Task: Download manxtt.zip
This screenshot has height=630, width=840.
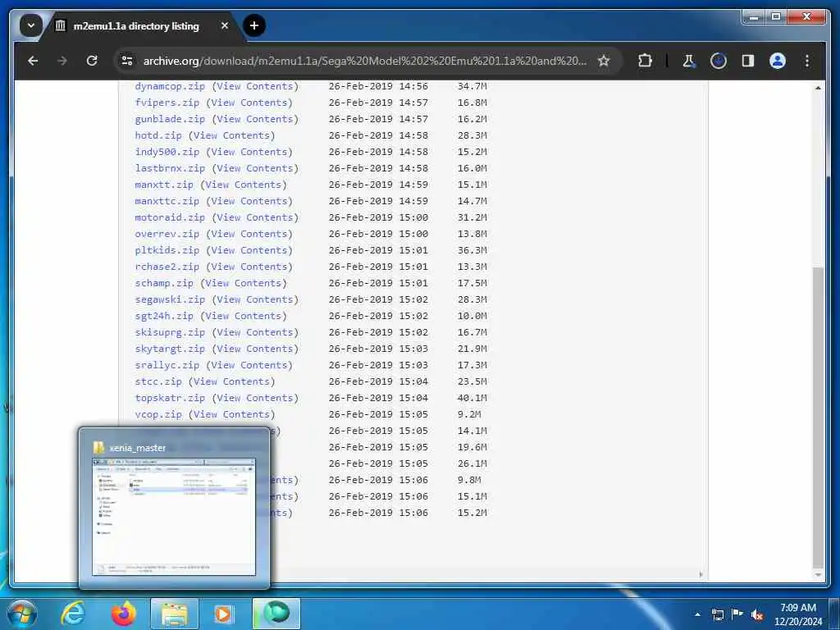Action: coord(164,185)
